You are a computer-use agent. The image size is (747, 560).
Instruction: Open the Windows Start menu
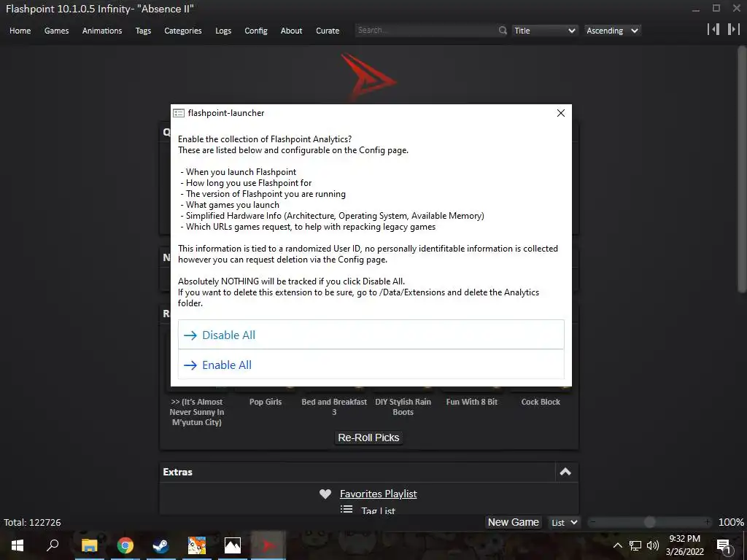click(x=18, y=545)
